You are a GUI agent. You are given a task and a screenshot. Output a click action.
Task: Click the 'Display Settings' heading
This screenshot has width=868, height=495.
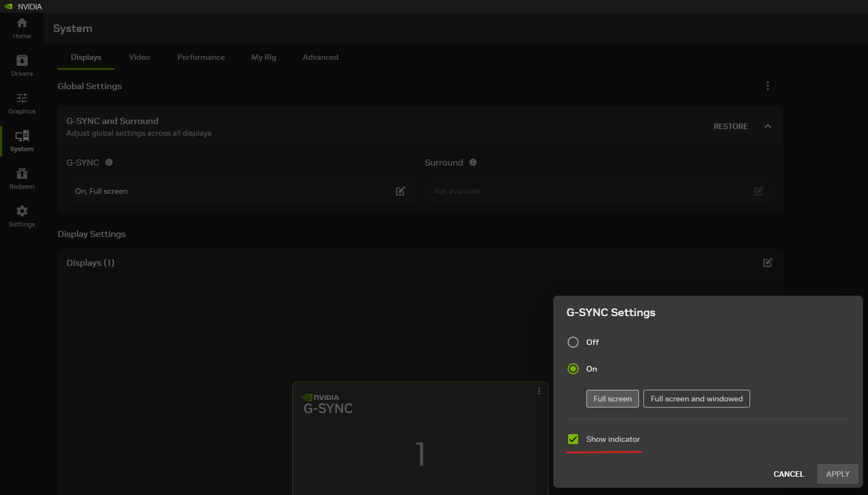coord(91,234)
